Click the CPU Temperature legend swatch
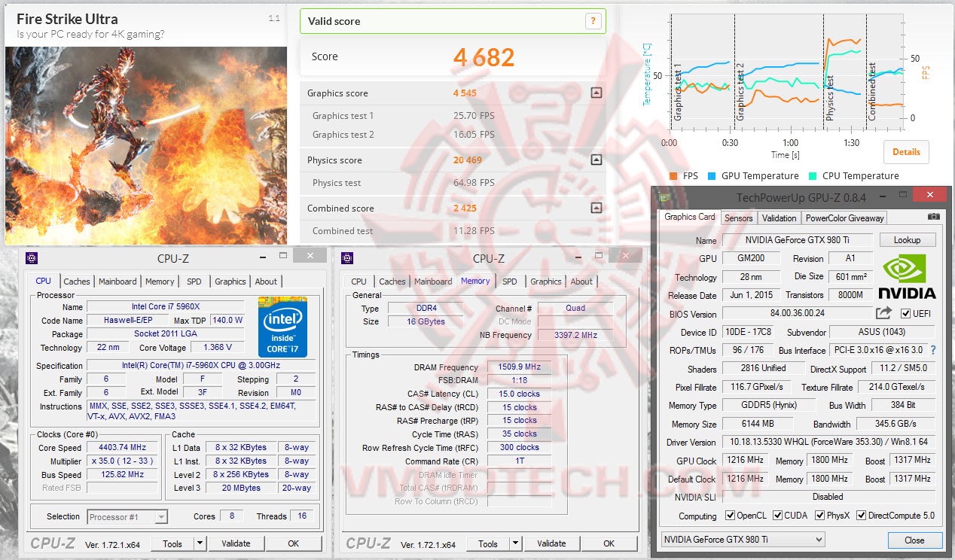Screen dimensions: 955x560 click(x=812, y=176)
